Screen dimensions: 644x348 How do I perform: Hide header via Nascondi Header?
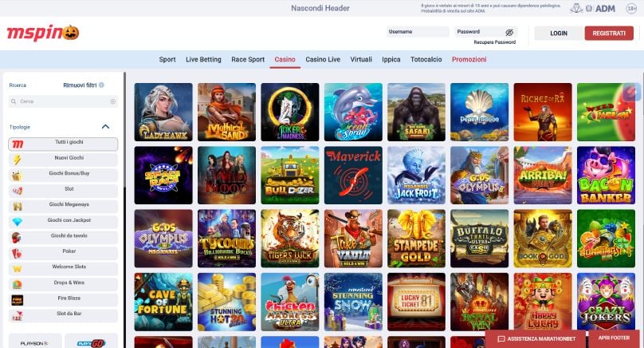point(320,8)
